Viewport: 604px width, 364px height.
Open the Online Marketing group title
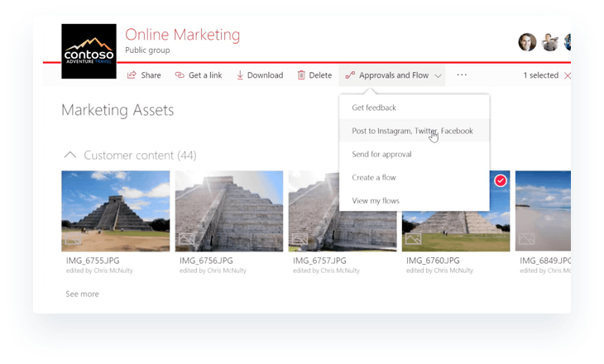[x=183, y=35]
